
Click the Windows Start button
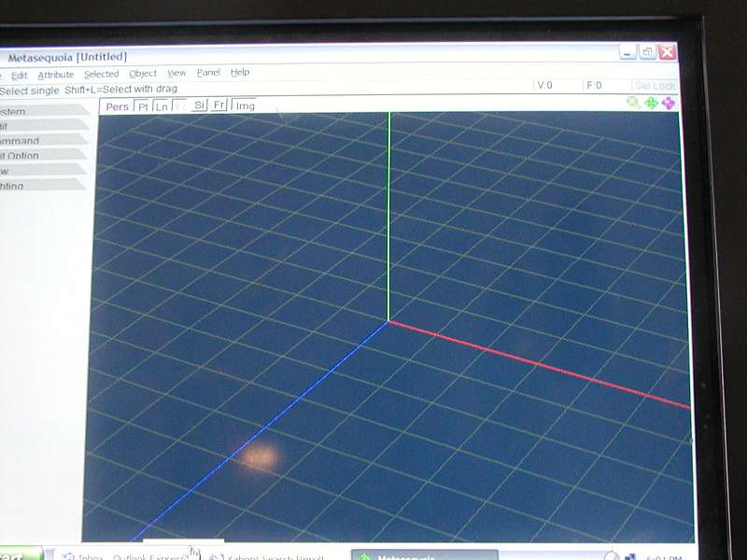coord(21,554)
